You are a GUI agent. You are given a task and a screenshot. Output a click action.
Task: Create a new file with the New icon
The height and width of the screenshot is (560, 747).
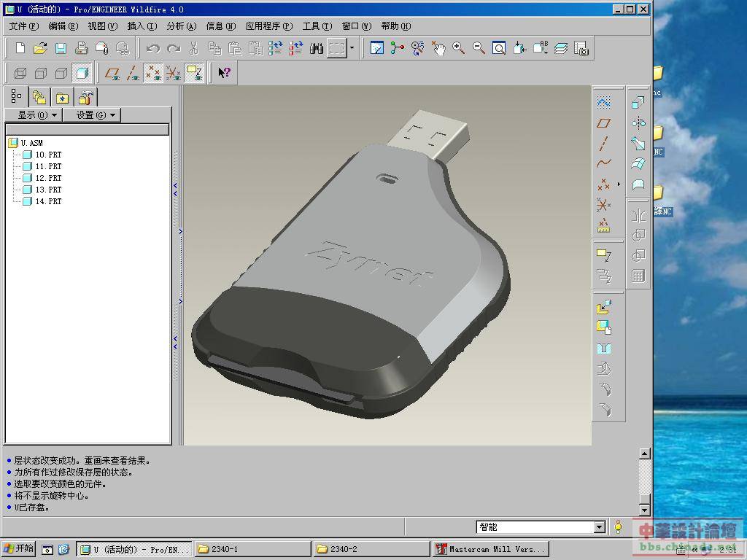[20, 48]
